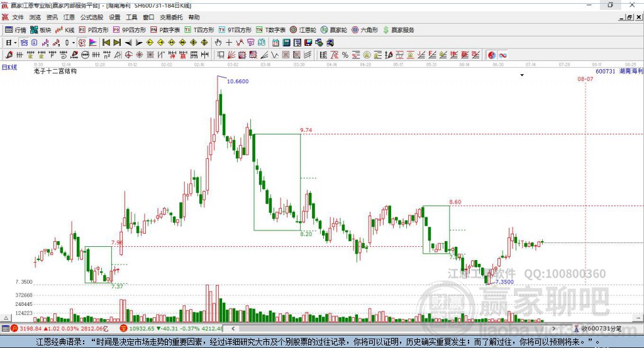Open the T四方形 tool
Image resolution: width=644 pixels, height=348 pixels.
point(199,30)
